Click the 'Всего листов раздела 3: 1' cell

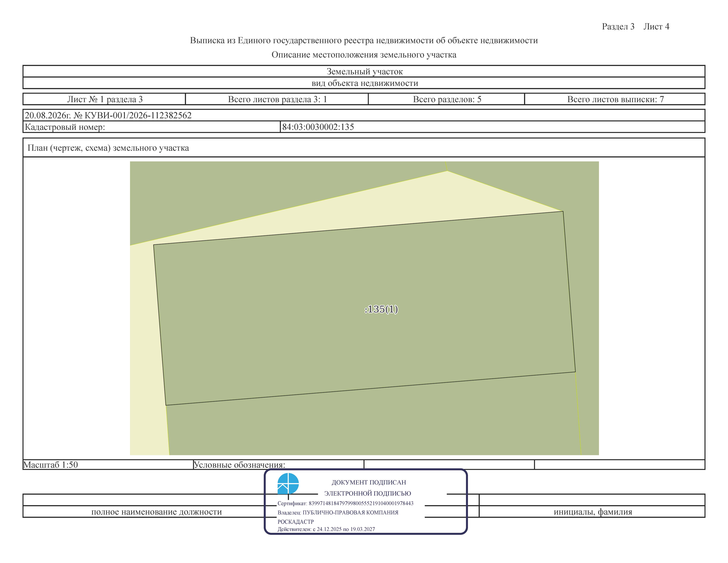tap(277, 99)
